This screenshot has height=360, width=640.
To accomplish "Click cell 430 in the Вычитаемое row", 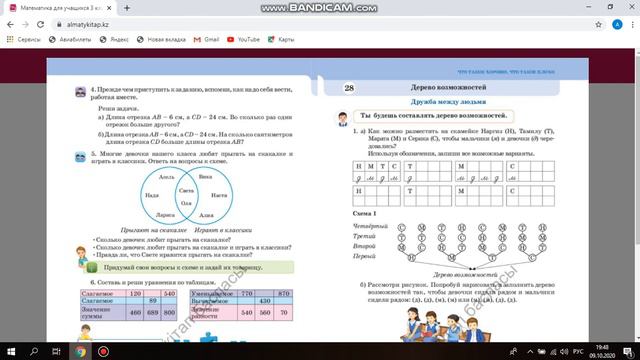I will [x=265, y=301].
